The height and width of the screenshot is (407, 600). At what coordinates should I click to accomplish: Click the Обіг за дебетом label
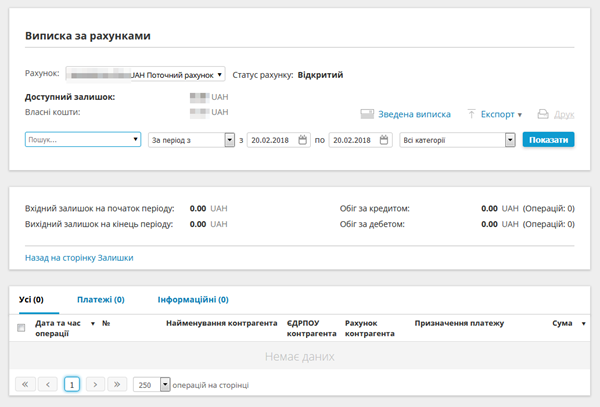tap(372, 224)
